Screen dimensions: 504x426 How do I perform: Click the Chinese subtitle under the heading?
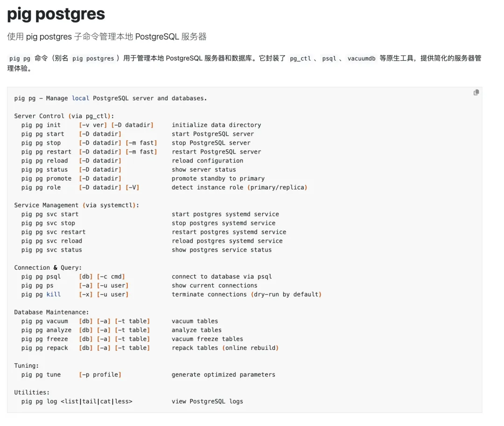(x=106, y=36)
